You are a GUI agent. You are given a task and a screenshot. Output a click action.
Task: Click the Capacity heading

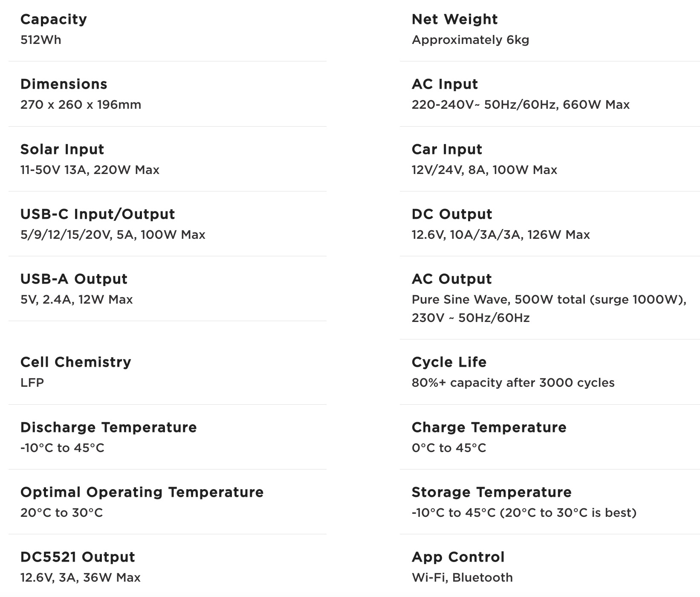tap(53, 19)
